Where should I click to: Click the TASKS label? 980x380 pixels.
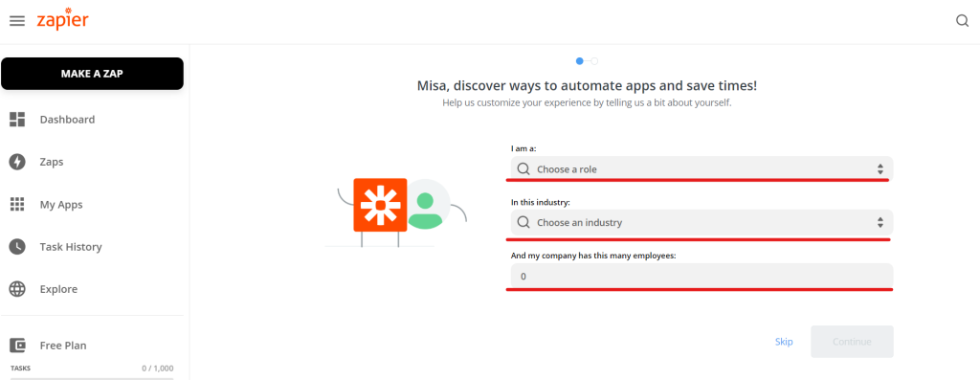21,369
